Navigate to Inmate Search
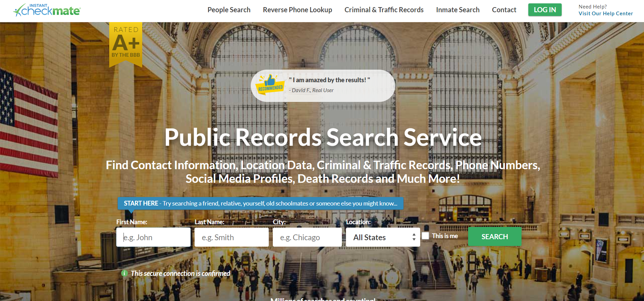This screenshot has height=301, width=644. tap(458, 10)
